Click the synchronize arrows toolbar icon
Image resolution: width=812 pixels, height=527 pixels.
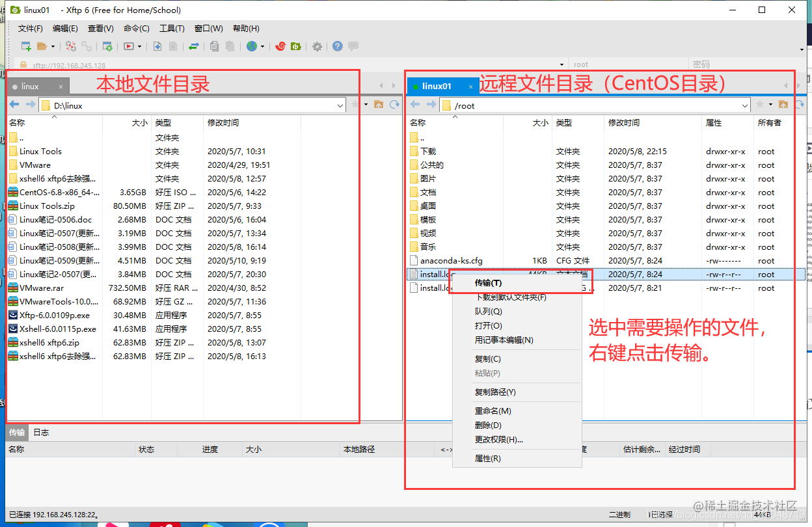point(194,46)
